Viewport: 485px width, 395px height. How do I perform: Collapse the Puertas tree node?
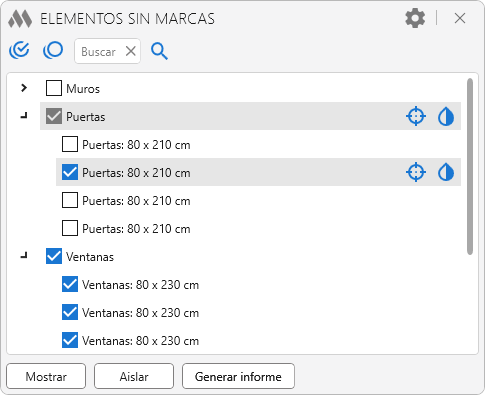[x=24, y=116]
